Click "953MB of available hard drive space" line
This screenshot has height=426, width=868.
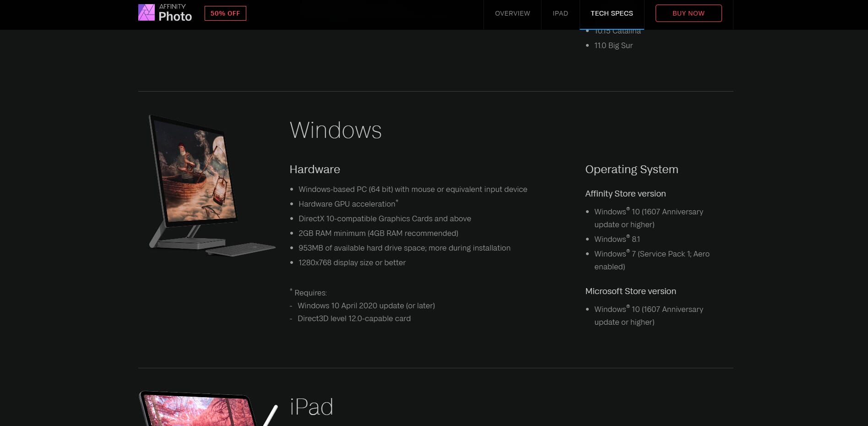point(404,248)
